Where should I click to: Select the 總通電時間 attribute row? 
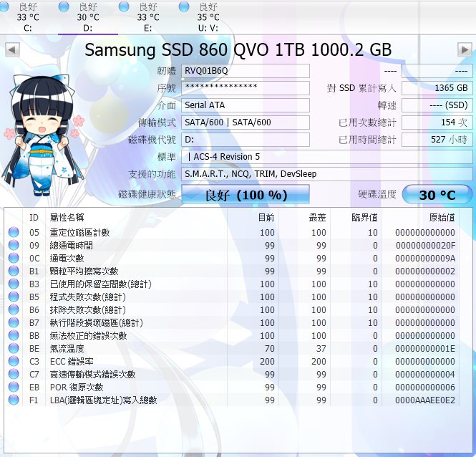[x=232, y=245]
